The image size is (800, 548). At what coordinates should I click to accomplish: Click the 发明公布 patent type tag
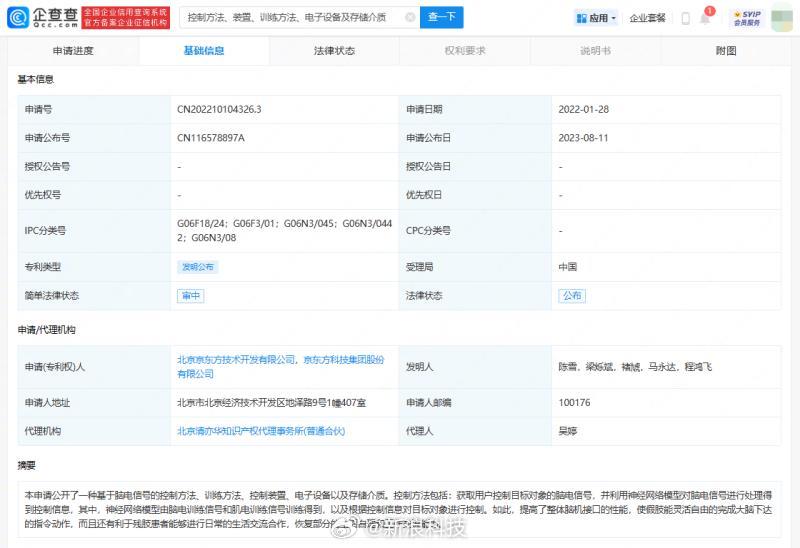click(198, 267)
